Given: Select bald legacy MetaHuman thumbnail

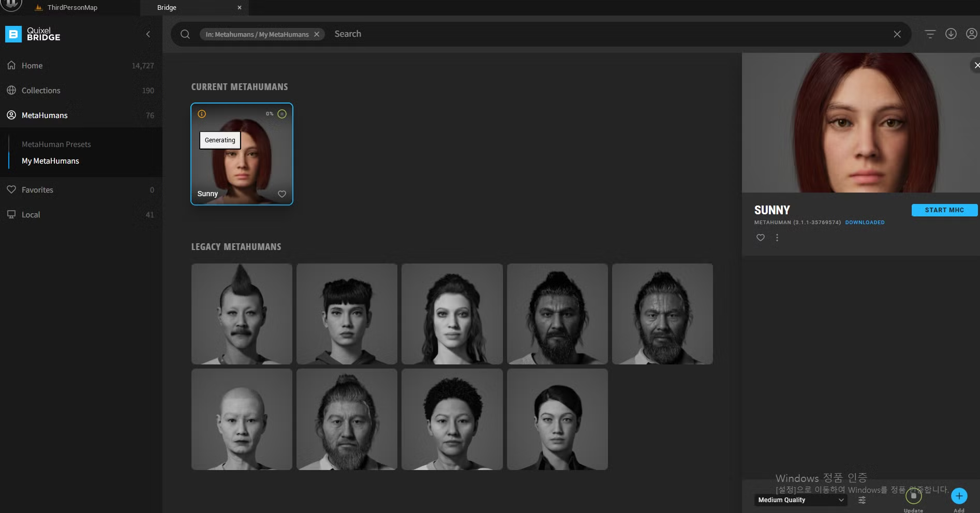Looking at the screenshot, I should pyautogui.click(x=242, y=419).
